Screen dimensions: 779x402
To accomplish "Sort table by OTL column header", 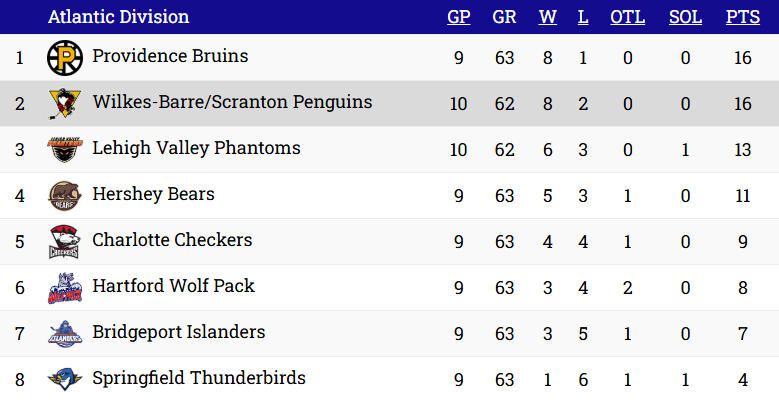I will click(628, 17).
